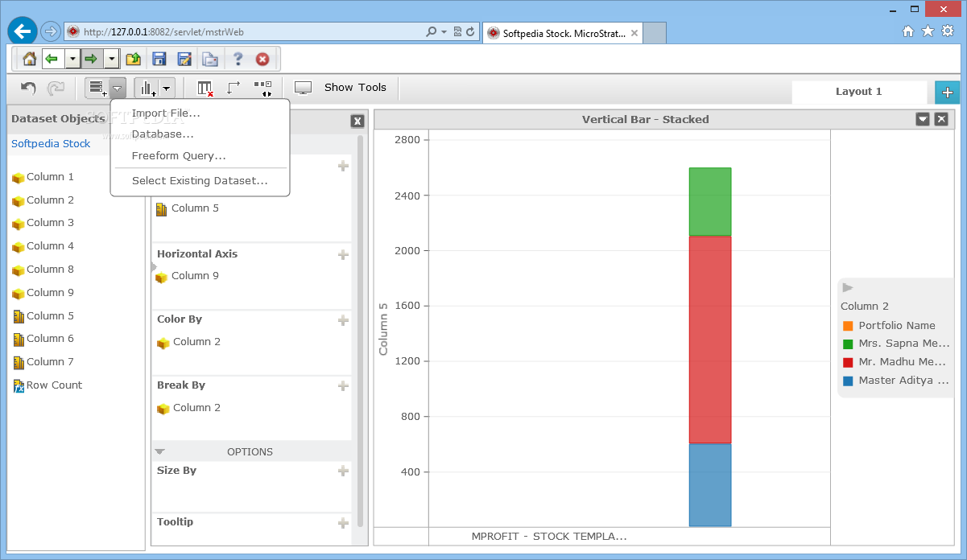The width and height of the screenshot is (967, 560).
Task: Click the Undo arrow icon
Action: tap(28, 88)
